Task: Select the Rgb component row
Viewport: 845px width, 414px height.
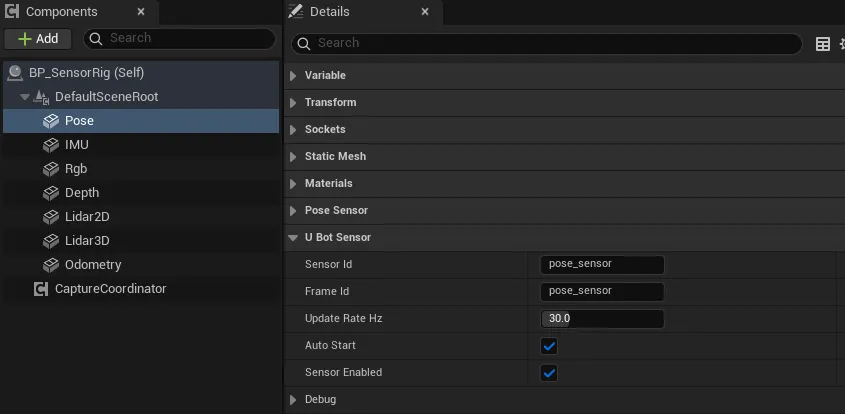Action: pyautogui.click(x=141, y=169)
